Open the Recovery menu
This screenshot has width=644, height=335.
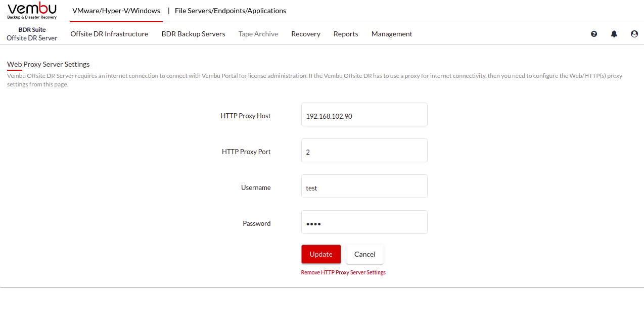(306, 34)
